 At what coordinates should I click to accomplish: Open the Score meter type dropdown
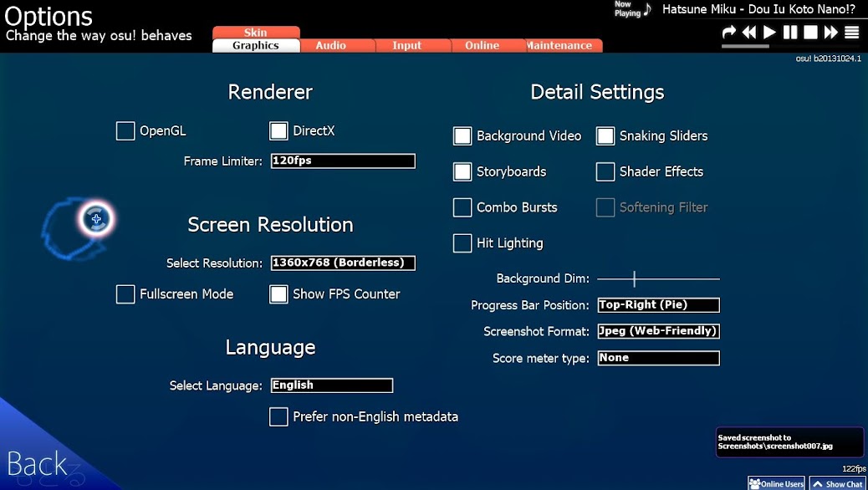[659, 358]
